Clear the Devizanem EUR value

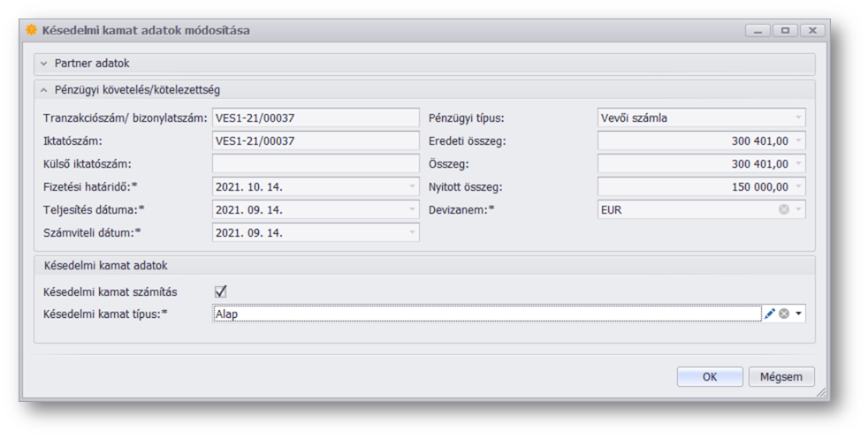tap(783, 210)
